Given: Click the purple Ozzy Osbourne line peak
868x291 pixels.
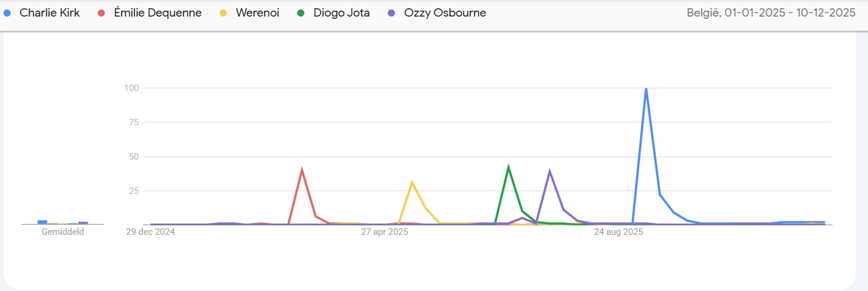Looking at the screenshot, I should click(550, 172).
